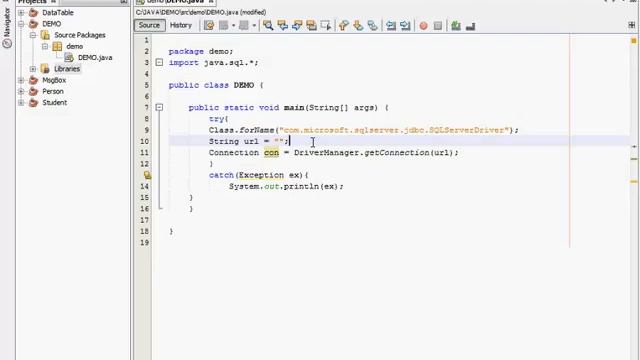The height and width of the screenshot is (360, 640).
Task: Click the SQLServerDriver string on line 9
Action: (394, 130)
